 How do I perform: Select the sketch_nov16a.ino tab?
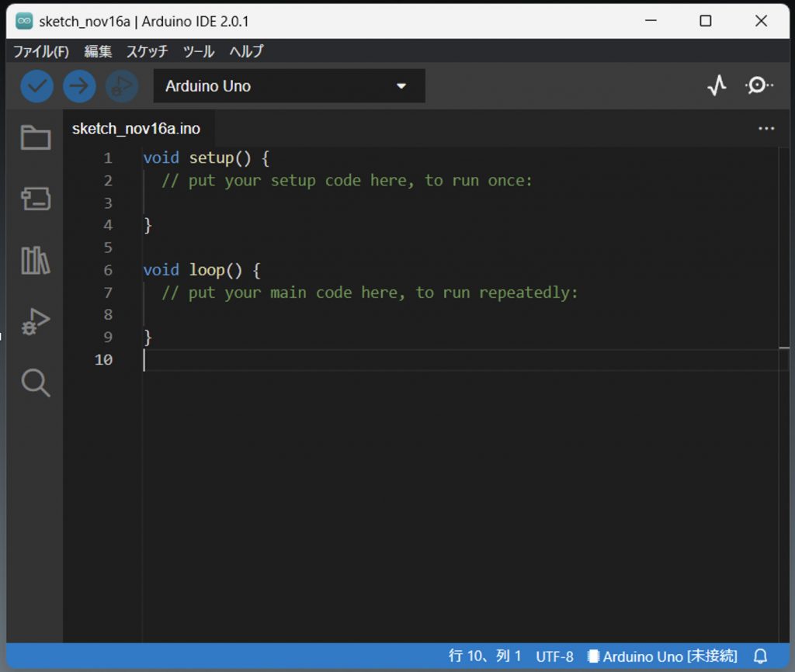(x=136, y=129)
